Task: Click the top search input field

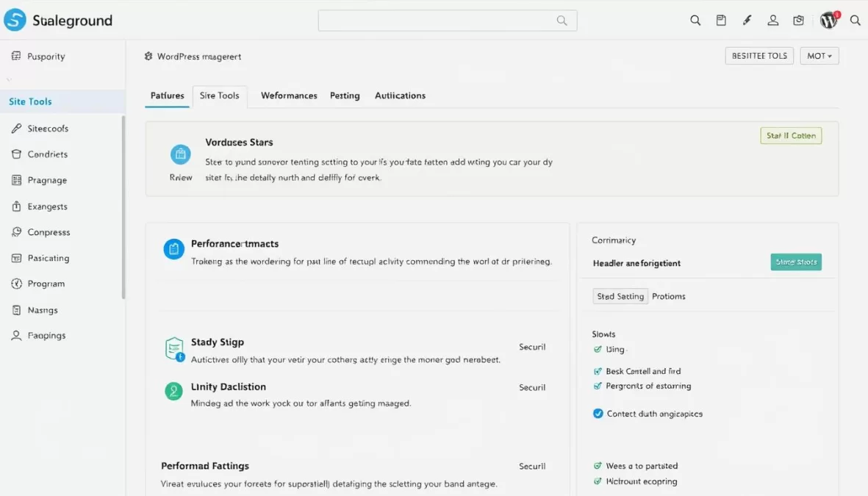Action: click(x=447, y=20)
